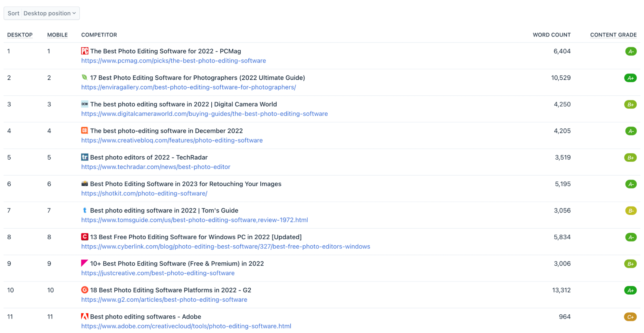Select title 'Best photo editing software in 2022 | Tom's Guide'
The height and width of the screenshot is (333, 644).
[164, 210]
